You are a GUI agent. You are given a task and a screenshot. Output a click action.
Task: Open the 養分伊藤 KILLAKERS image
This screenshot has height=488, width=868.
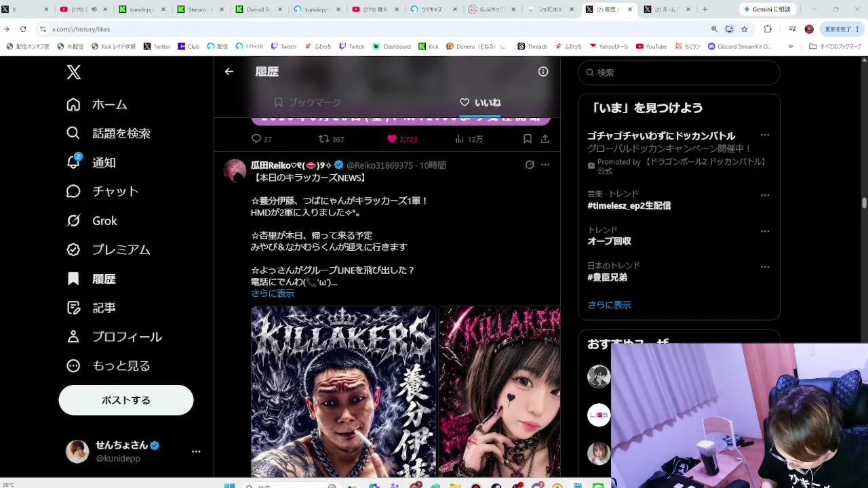point(343,392)
